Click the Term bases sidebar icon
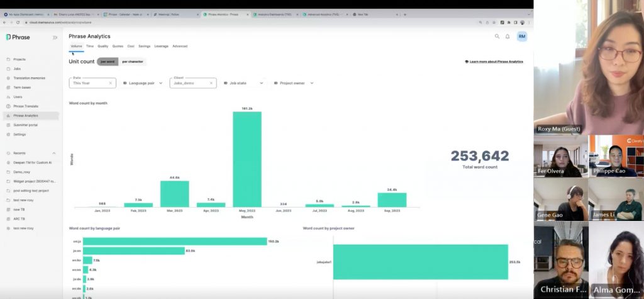The width and height of the screenshot is (644, 299). [x=8, y=87]
